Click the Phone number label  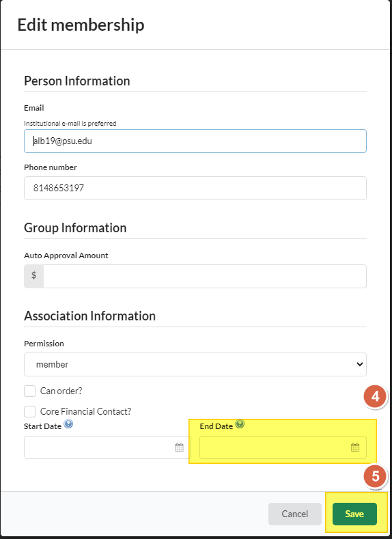click(51, 167)
